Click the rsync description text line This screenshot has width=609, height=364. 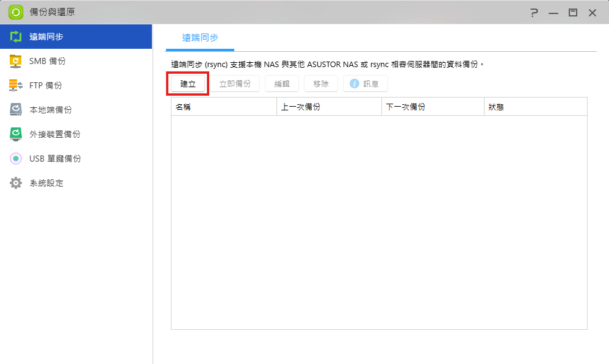[328, 65]
